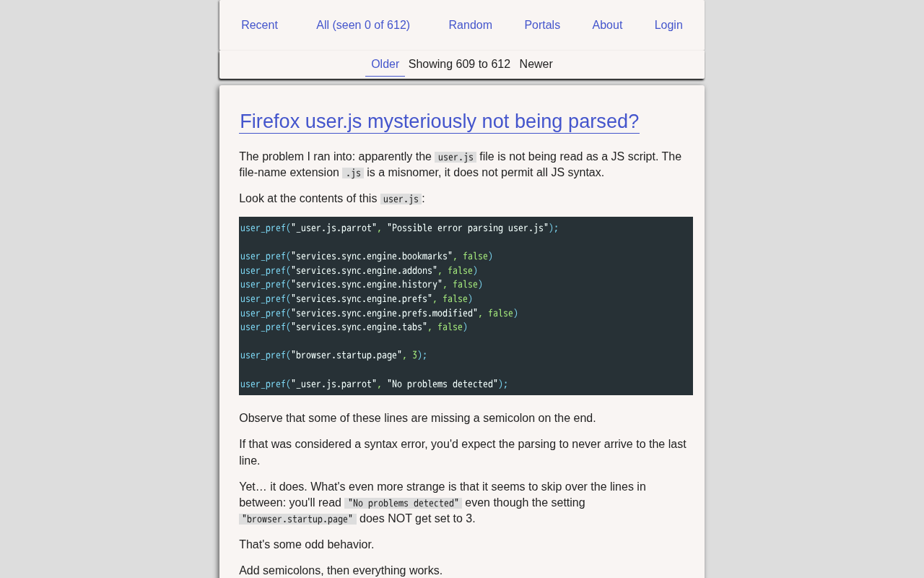Open the Firefox user.js post title link
Screen dimensions: 924x578
(439, 121)
